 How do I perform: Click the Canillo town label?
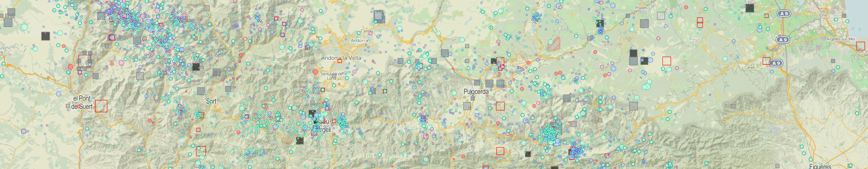367,31
